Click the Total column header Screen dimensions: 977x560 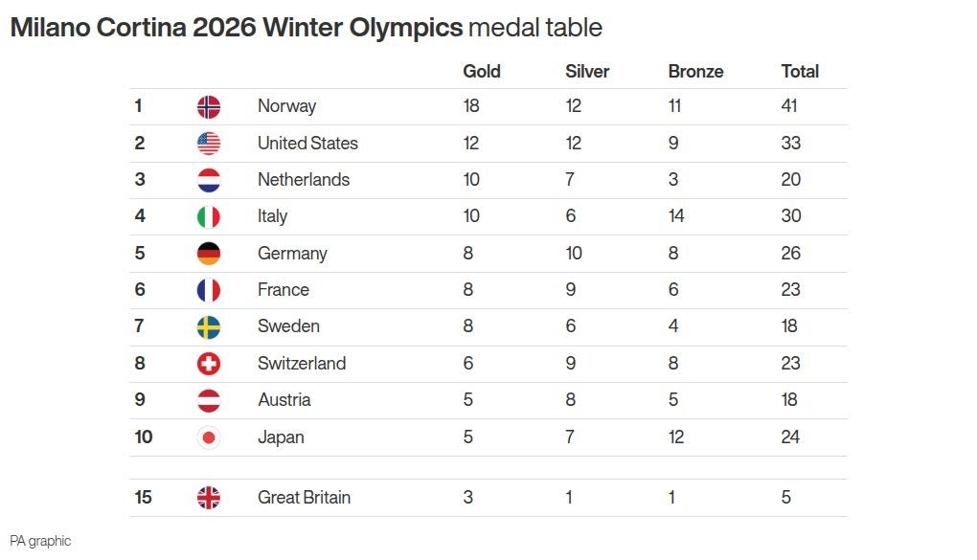(x=800, y=71)
